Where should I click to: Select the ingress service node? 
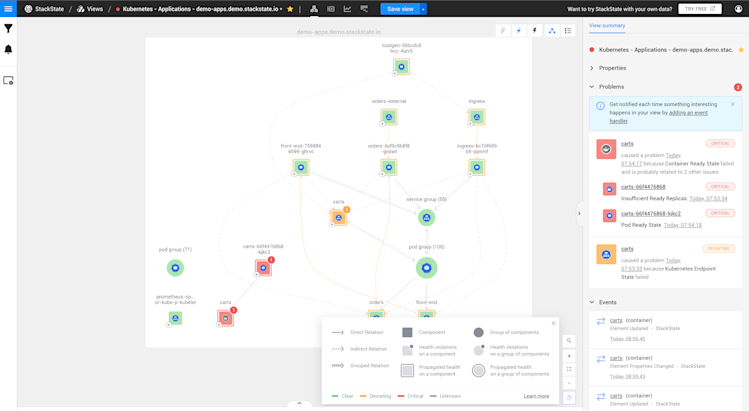coord(477,117)
